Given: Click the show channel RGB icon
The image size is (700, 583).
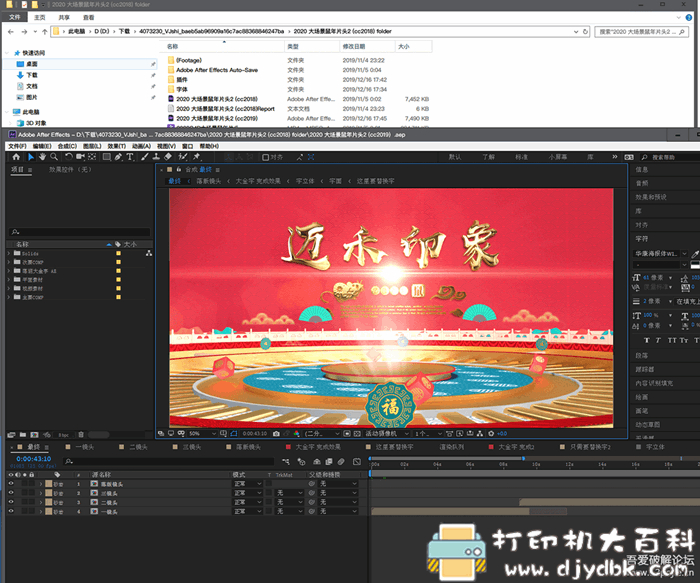Looking at the screenshot, I should pos(296,433).
